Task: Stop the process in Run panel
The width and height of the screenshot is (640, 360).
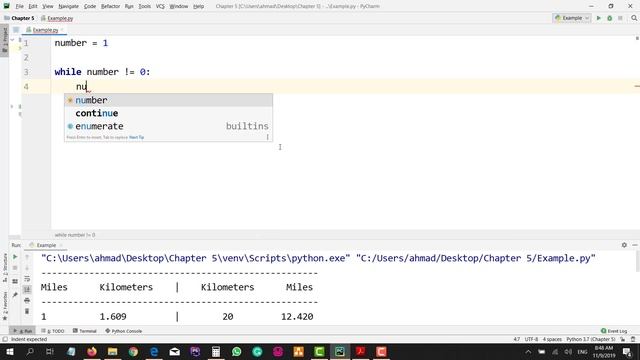Action: coord(15,268)
